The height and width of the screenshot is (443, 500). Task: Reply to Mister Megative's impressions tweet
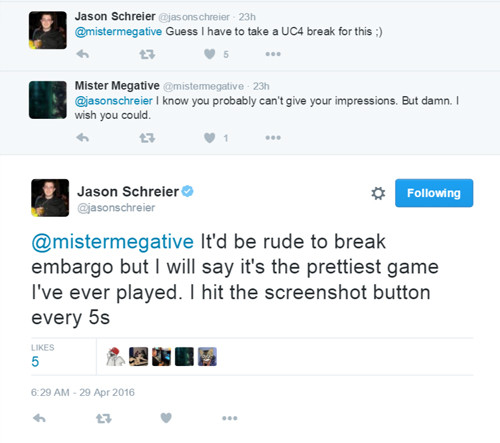(x=82, y=137)
